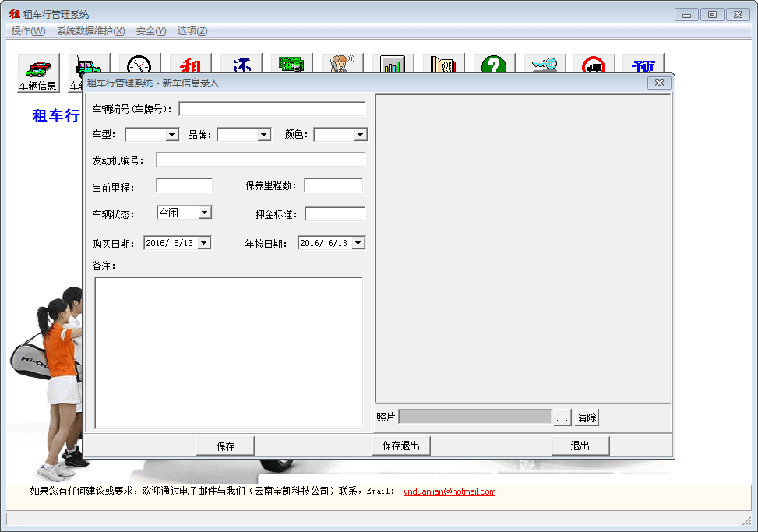The image size is (758, 532).
Task: Click the 退出 button
Action: coord(580,446)
